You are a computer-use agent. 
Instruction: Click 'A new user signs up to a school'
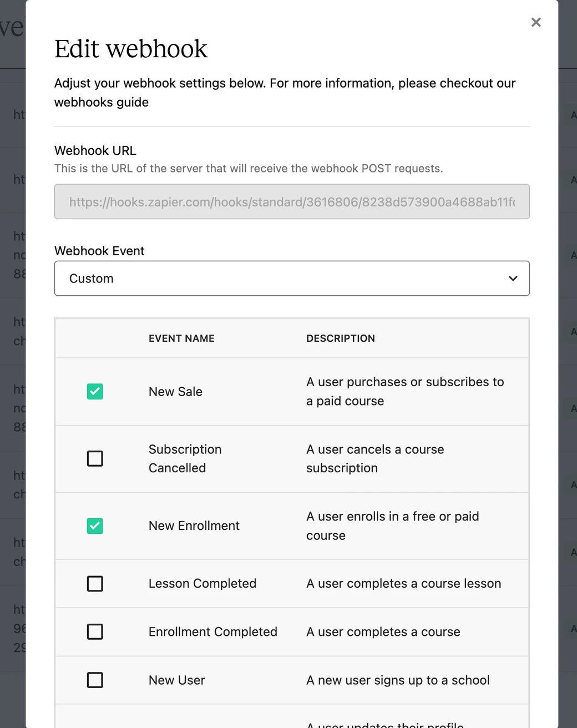(398, 680)
